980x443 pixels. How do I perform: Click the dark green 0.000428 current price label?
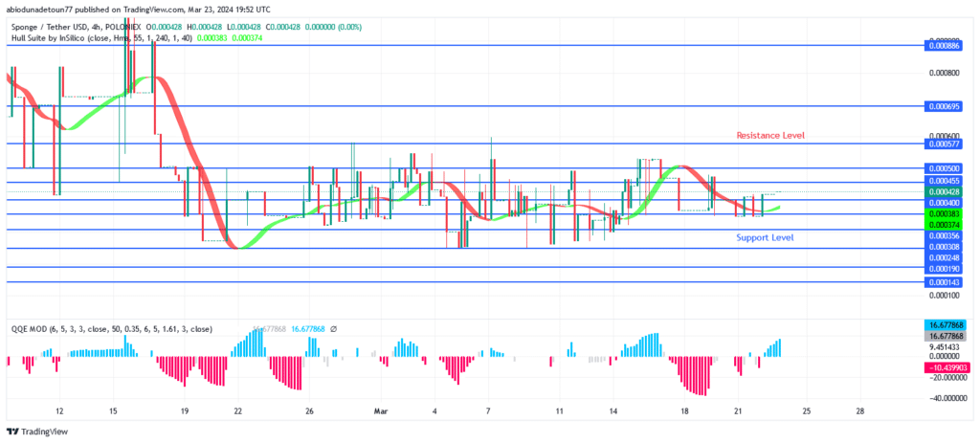coord(945,191)
